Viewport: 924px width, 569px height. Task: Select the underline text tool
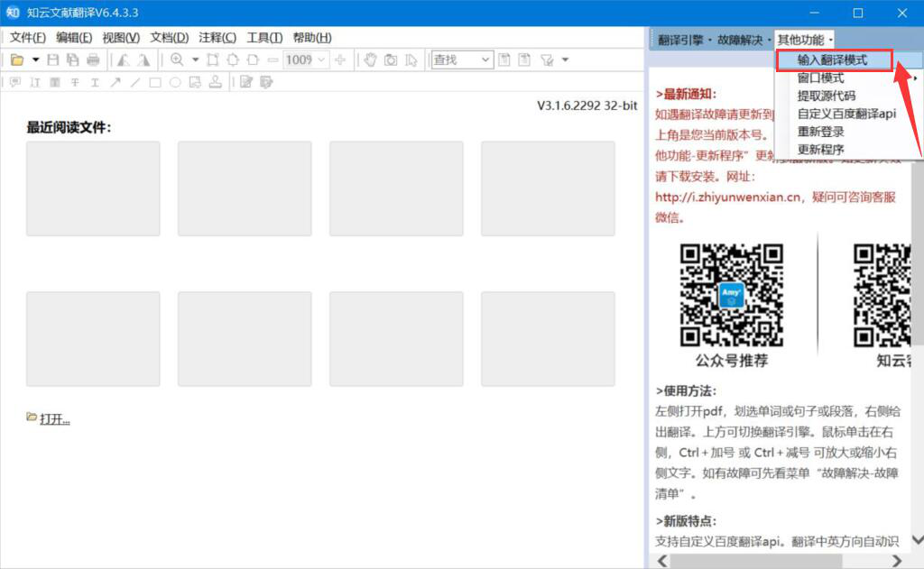pos(95,82)
